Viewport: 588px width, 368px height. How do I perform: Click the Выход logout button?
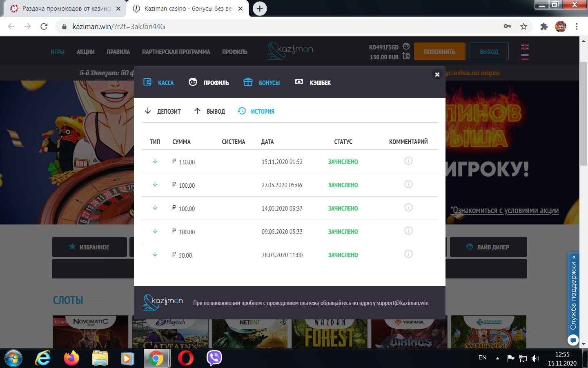coord(489,52)
